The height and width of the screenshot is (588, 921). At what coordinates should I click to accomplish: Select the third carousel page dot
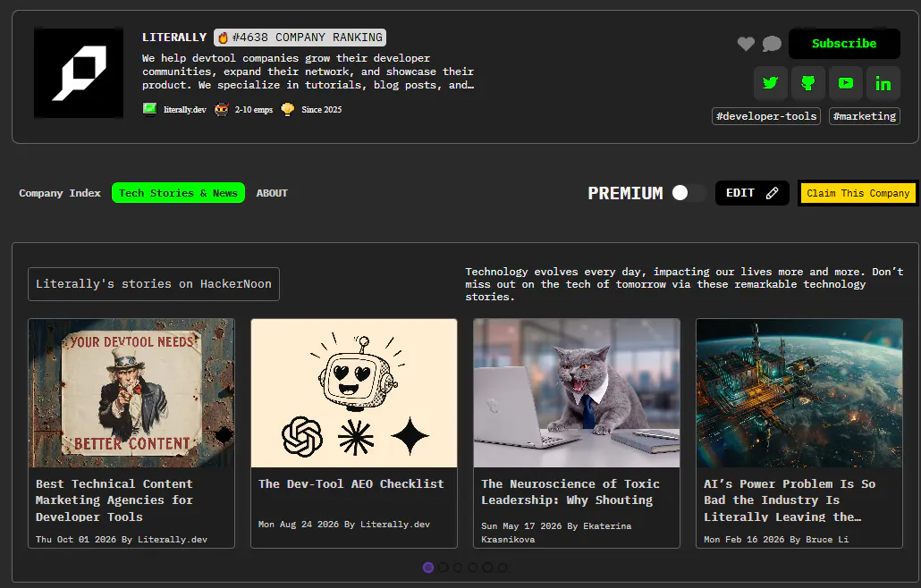pyautogui.click(x=458, y=567)
